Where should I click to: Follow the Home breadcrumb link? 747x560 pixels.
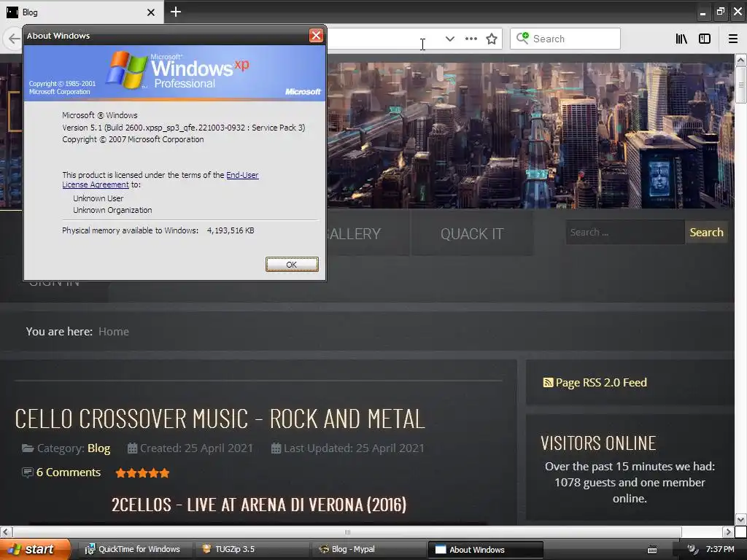click(x=113, y=332)
